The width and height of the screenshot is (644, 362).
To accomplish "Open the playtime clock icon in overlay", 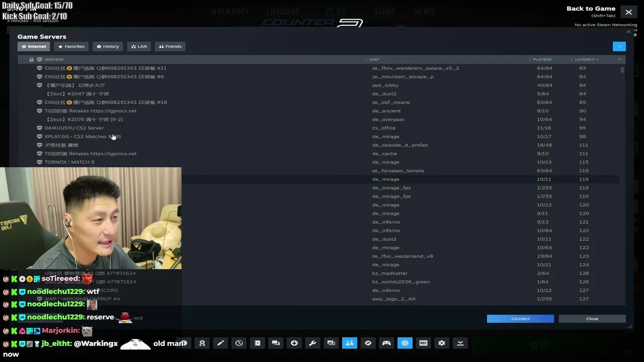I will click(x=239, y=343).
